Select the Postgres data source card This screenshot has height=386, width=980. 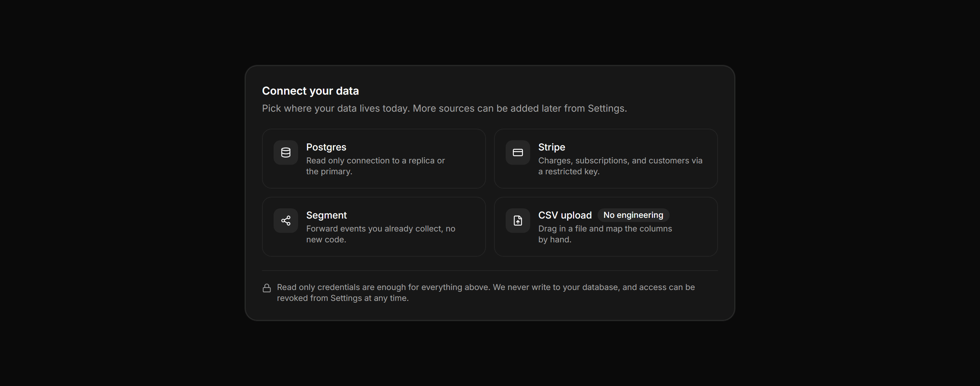pyautogui.click(x=374, y=158)
